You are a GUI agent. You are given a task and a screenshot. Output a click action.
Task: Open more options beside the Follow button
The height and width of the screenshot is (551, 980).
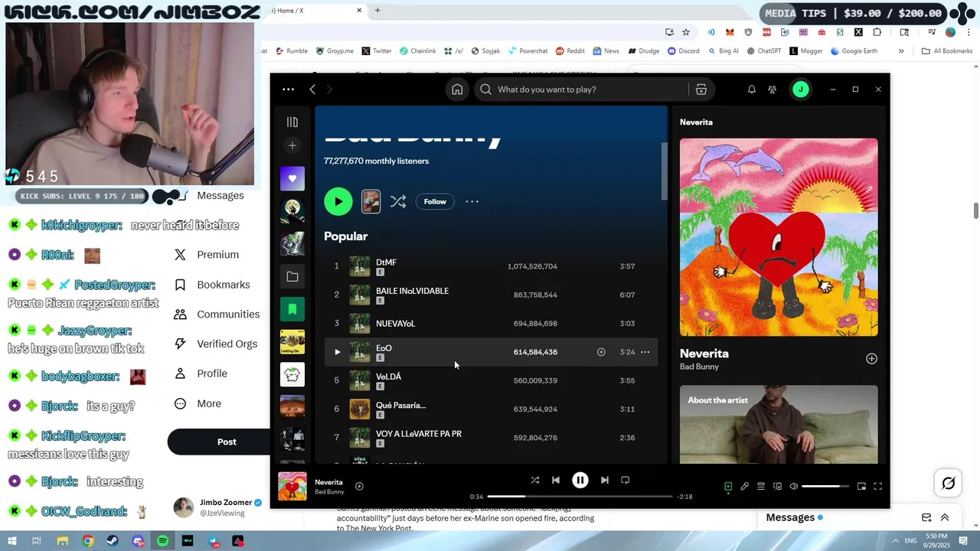coord(472,201)
